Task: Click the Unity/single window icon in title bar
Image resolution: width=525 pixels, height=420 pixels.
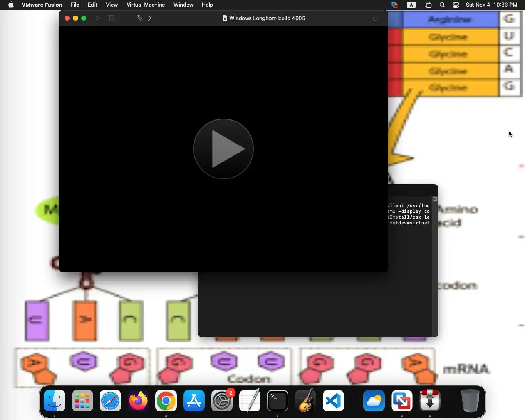Action: click(x=375, y=18)
